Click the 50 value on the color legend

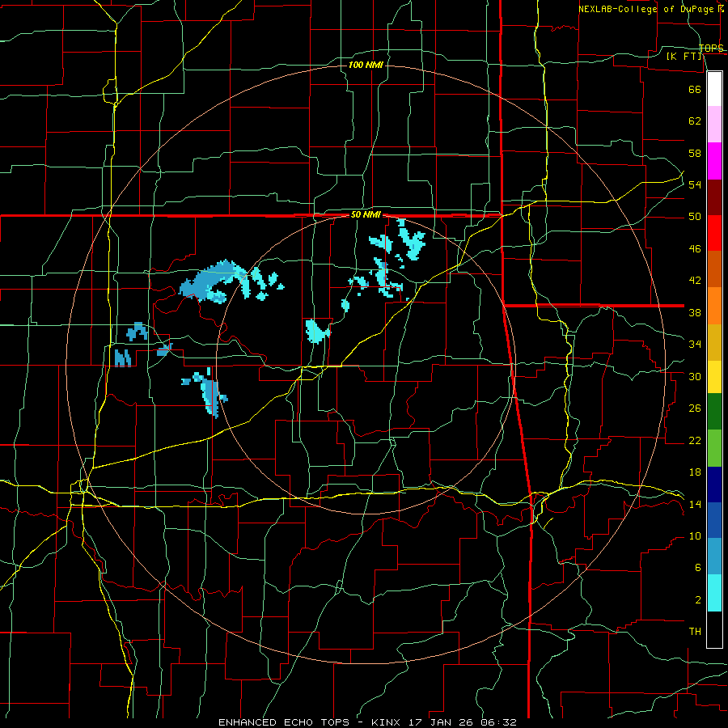(x=695, y=217)
